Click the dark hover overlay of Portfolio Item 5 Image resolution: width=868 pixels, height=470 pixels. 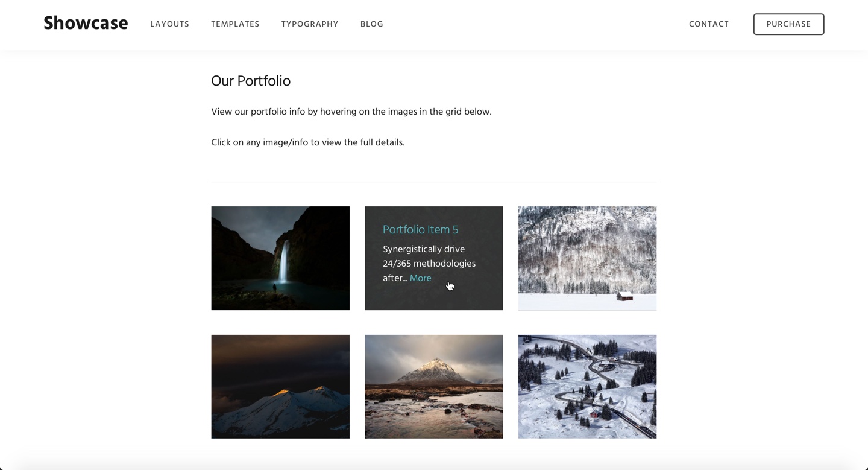click(x=434, y=258)
